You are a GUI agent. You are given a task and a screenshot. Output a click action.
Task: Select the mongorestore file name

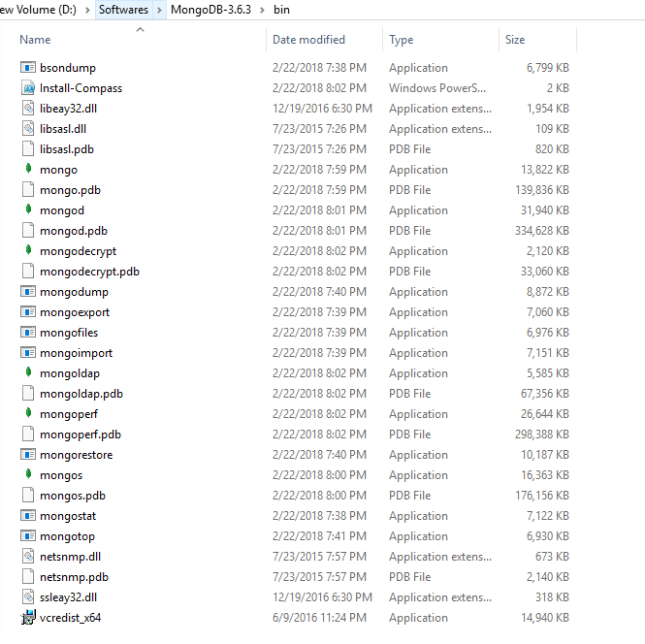(x=76, y=455)
